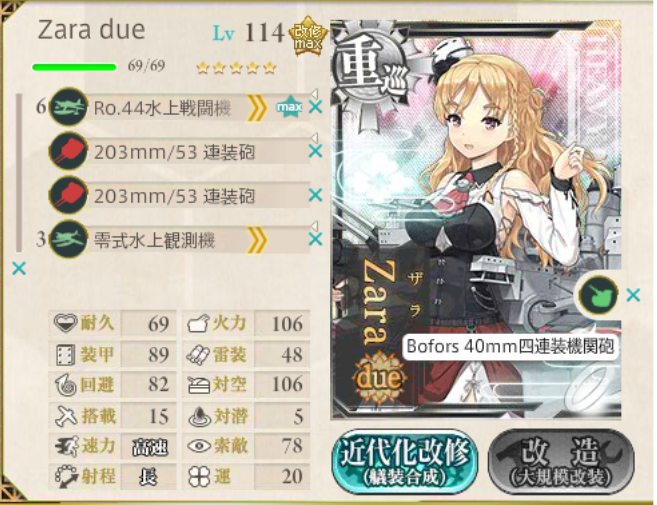Open the first 203mm/53 連装砲 slot
The width and height of the screenshot is (657, 505).
pyautogui.click(x=180, y=152)
